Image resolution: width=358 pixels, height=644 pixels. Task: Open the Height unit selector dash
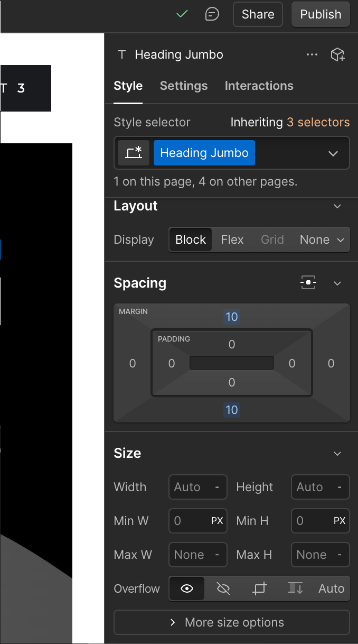tap(340, 487)
